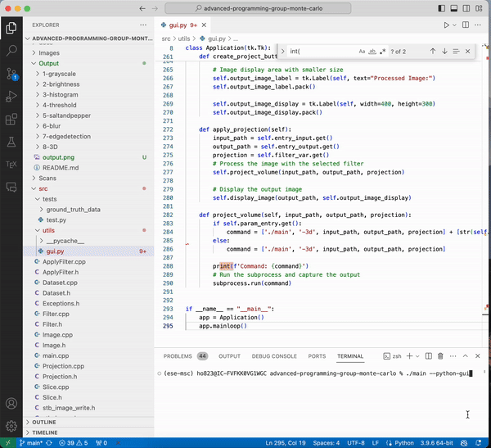
Task: Expand the ground_truth_data folder
Action: 74,210
